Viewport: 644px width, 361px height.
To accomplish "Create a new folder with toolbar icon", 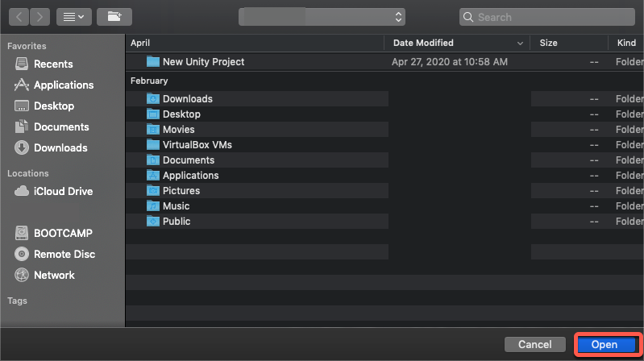I will click(114, 17).
